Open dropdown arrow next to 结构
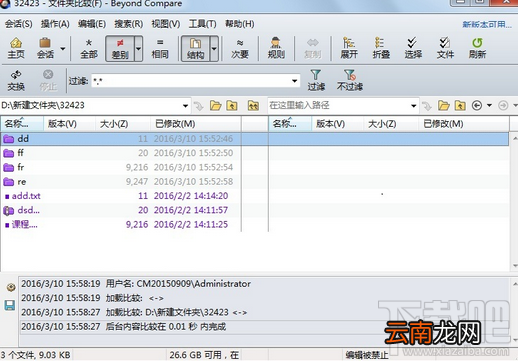 [x=214, y=49]
